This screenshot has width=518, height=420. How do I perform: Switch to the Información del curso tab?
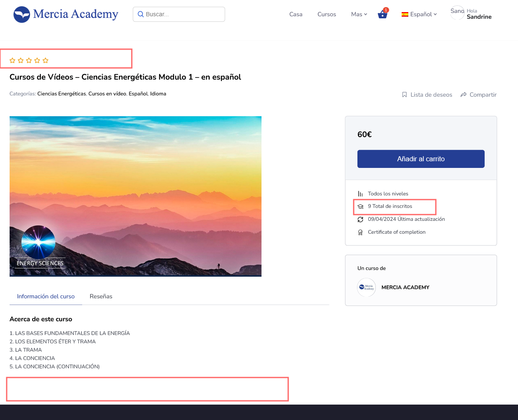click(x=46, y=296)
